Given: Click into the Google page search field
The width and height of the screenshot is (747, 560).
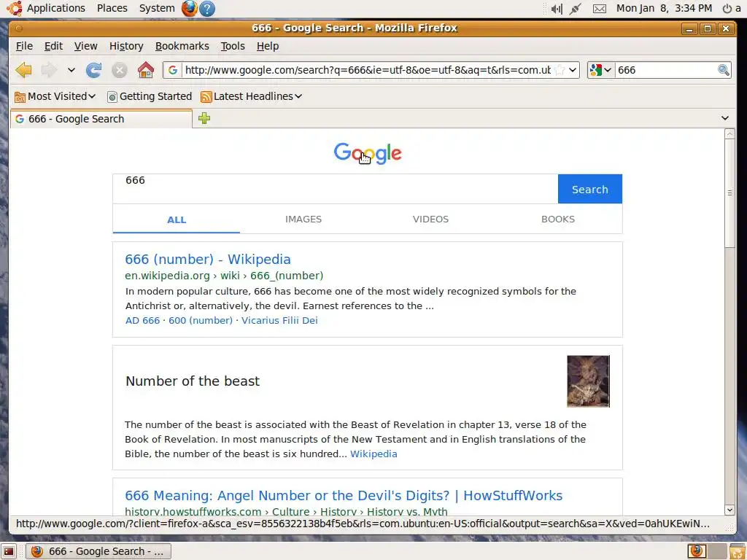Looking at the screenshot, I should tap(336, 189).
